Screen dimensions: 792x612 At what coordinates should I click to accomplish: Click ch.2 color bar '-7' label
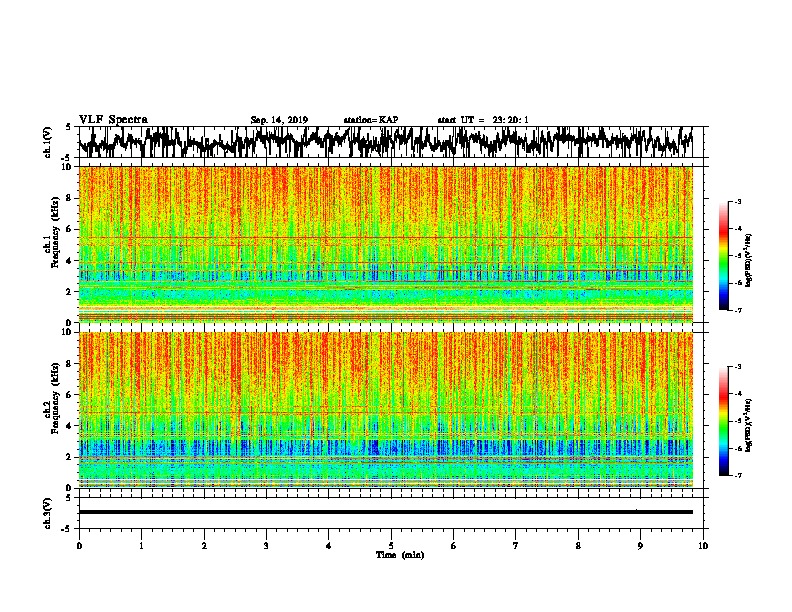pos(737,476)
